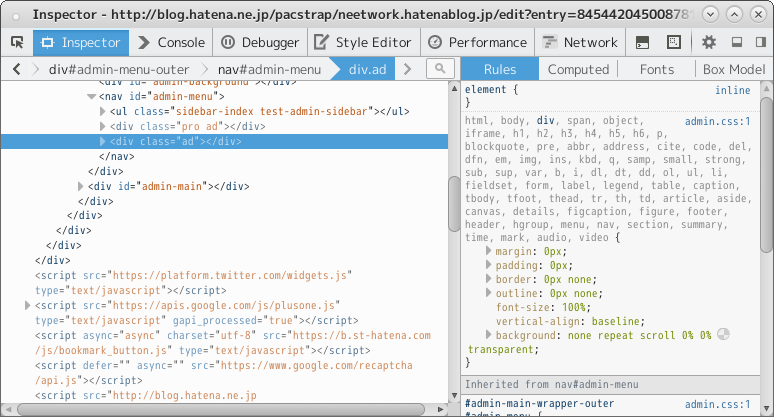Image resolution: width=774 pixels, height=417 pixels.
Task: Expand the outline shorthand property
Action: click(x=488, y=293)
